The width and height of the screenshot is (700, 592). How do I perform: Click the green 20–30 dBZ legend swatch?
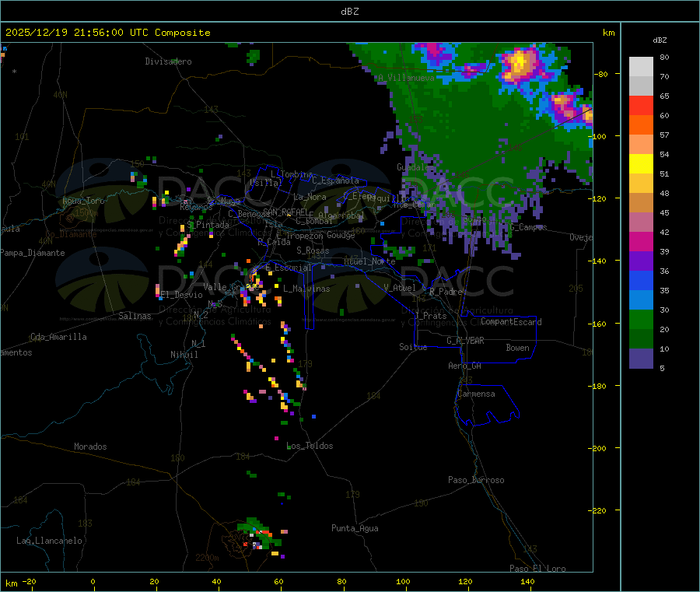click(641, 319)
